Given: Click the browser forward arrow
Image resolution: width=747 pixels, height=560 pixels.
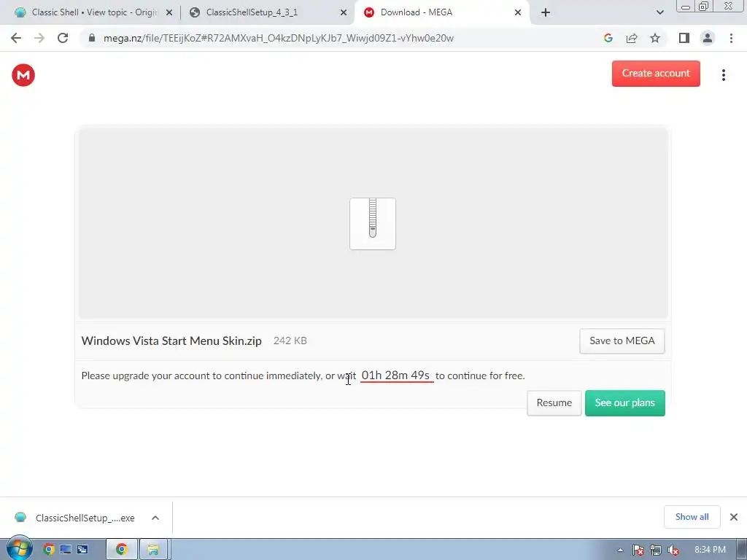Looking at the screenshot, I should (39, 38).
